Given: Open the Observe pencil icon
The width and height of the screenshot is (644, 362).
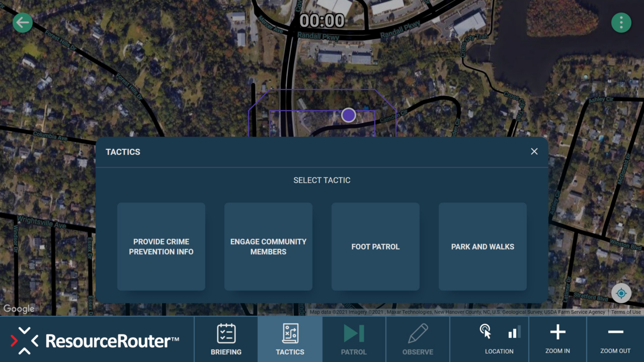Looking at the screenshot, I should point(418,334).
